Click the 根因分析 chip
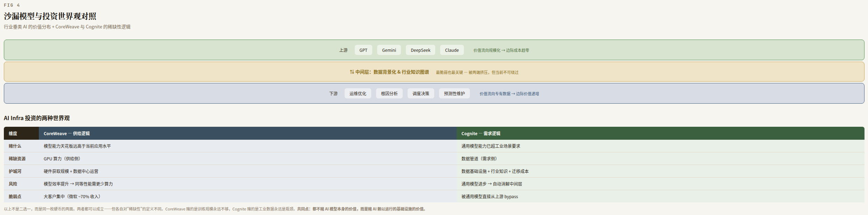868x215 pixels. pyautogui.click(x=389, y=93)
